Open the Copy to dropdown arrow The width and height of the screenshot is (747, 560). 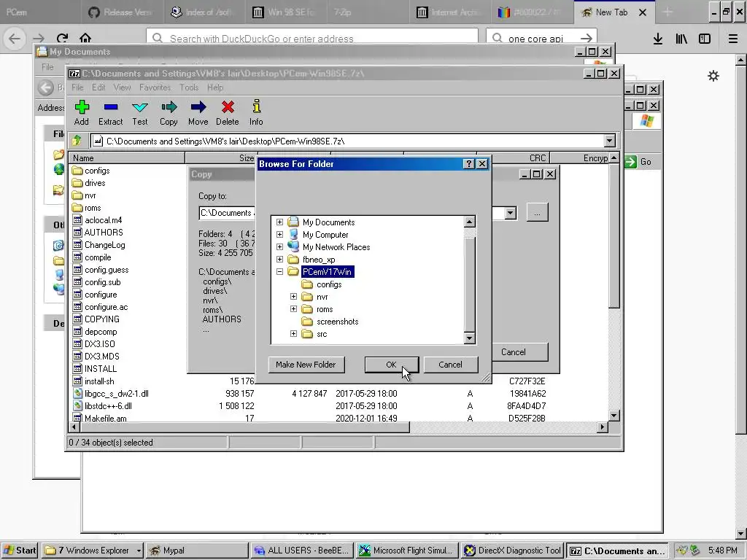510,213
